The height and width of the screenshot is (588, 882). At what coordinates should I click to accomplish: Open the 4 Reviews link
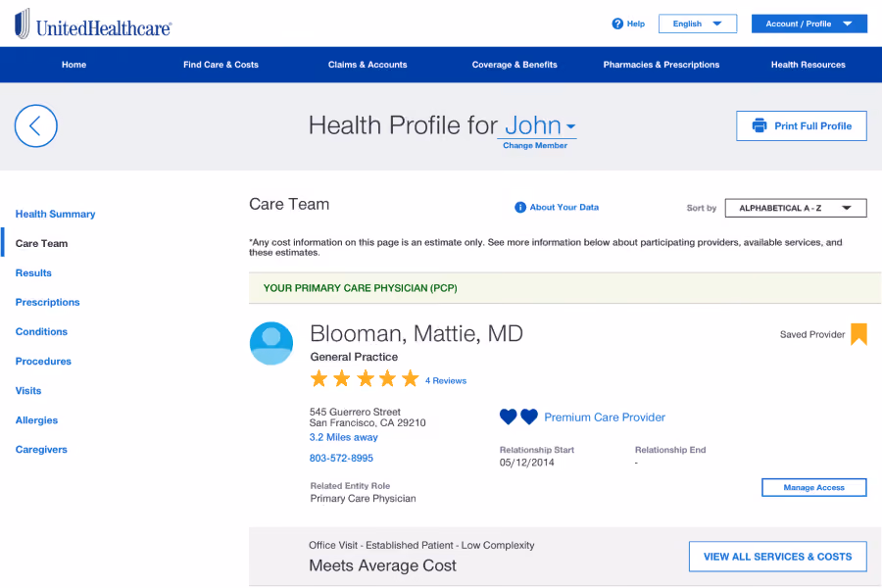tap(446, 381)
